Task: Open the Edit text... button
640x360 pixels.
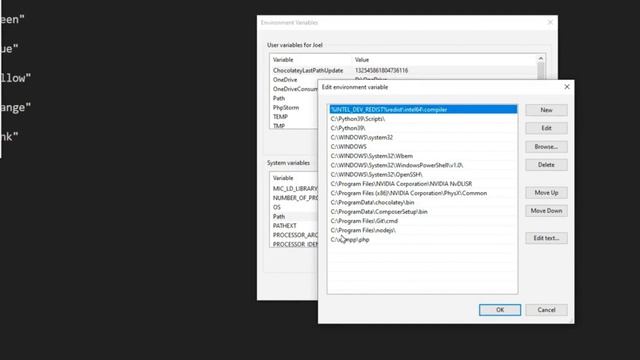Action: [546, 238]
